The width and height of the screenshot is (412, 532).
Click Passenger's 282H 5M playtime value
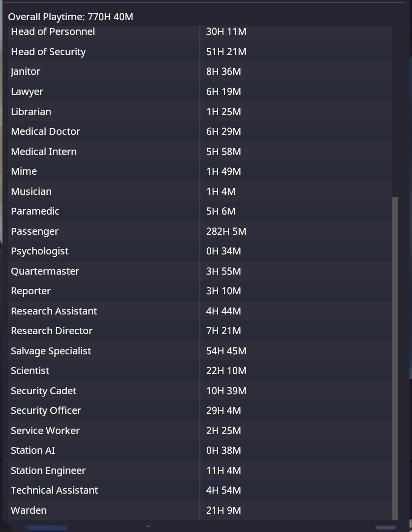tap(226, 231)
